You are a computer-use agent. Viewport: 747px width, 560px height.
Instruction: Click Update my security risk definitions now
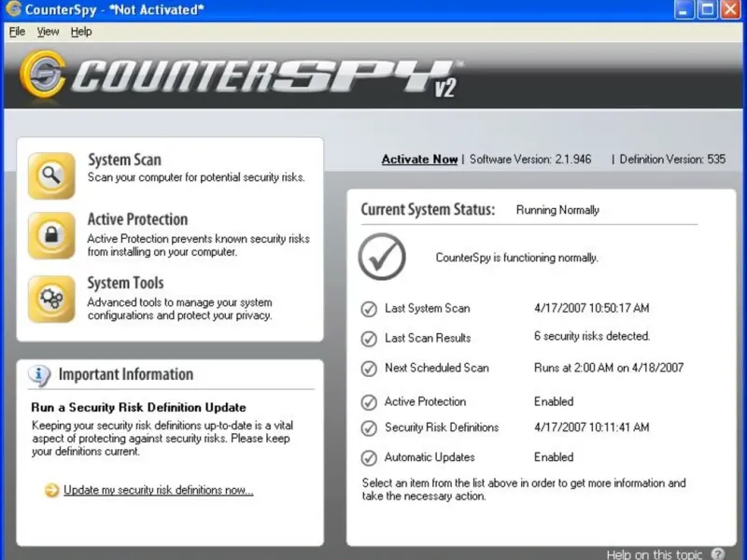(158, 490)
